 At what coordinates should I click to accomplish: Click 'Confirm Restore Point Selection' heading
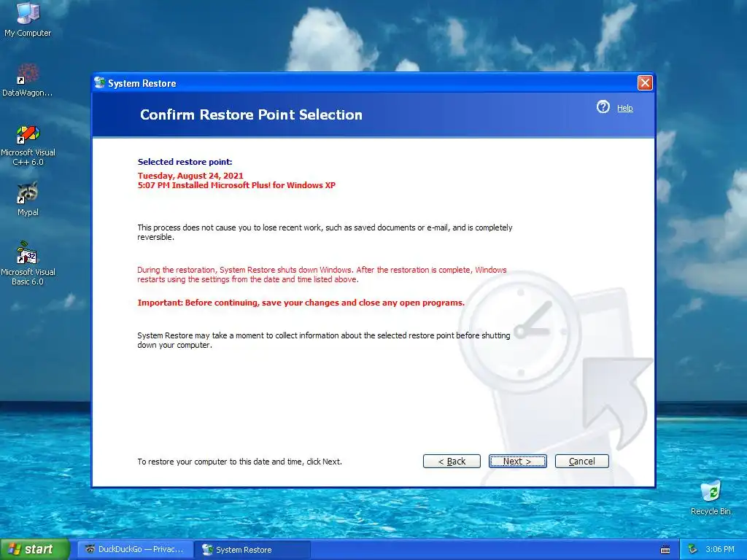click(x=251, y=114)
